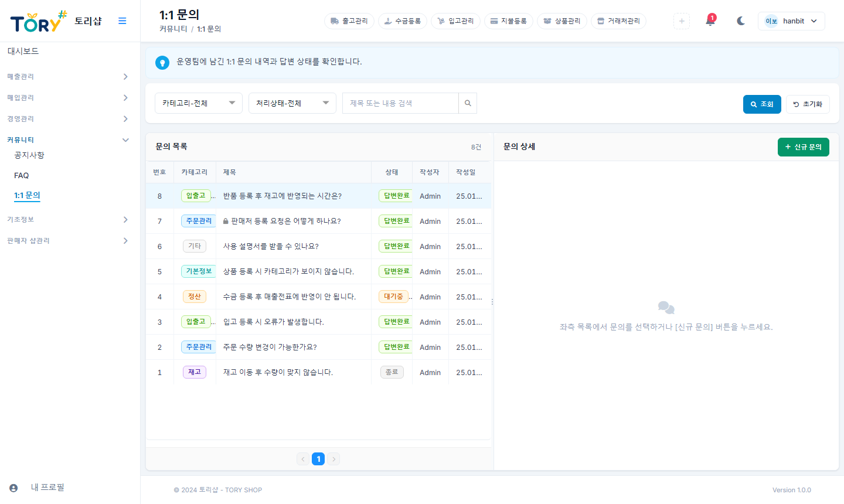This screenshot has height=504, width=844.
Task: Expand the 기초정보 sidebar menu
Action: pyautogui.click(x=67, y=220)
